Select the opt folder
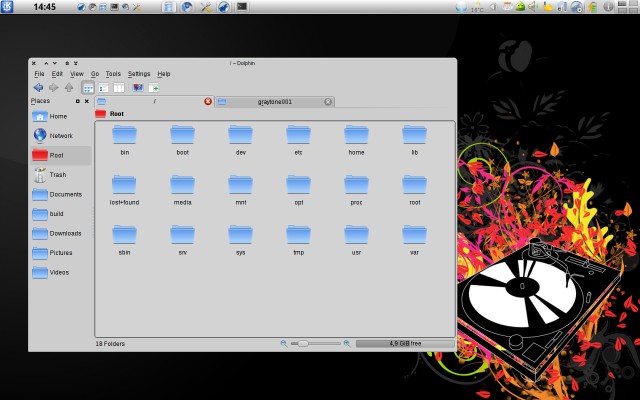This screenshot has height=400, width=640. (x=298, y=190)
